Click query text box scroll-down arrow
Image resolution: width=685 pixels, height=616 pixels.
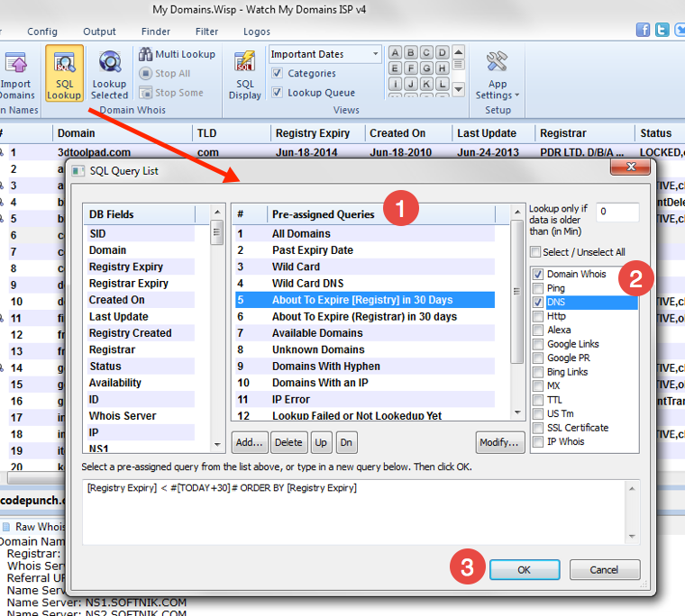click(x=632, y=537)
